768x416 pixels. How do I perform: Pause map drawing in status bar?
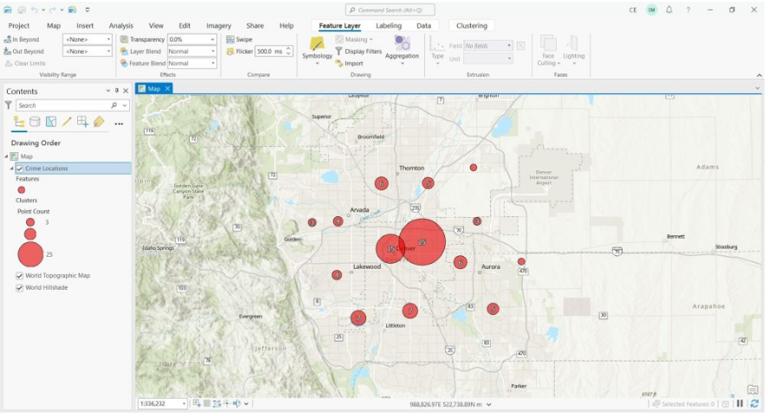pos(740,404)
